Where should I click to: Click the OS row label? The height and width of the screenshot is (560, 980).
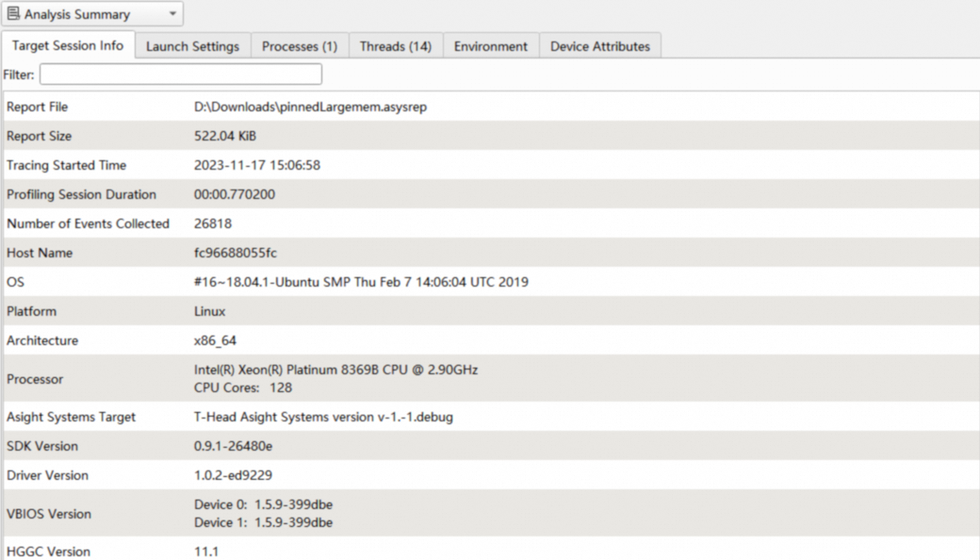pos(15,283)
